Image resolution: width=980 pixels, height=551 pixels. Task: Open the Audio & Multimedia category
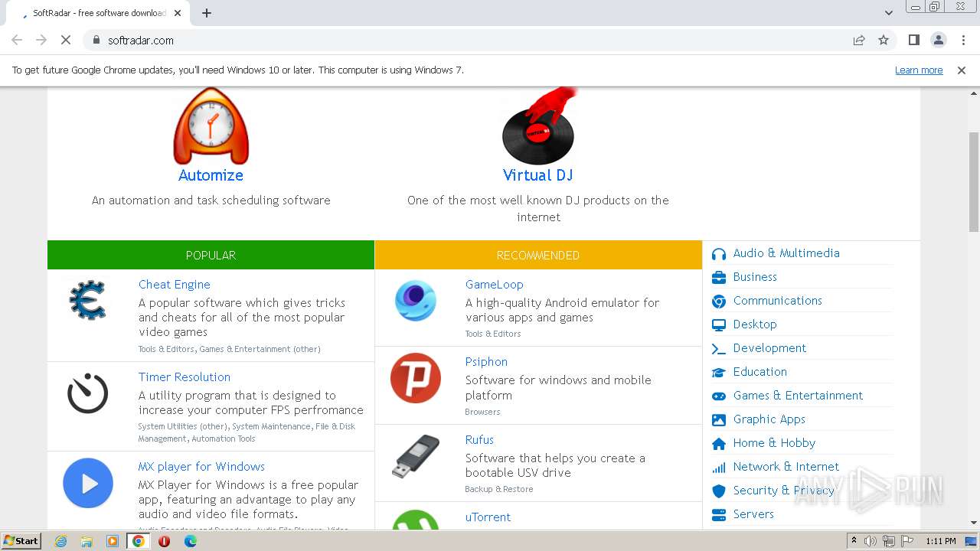click(786, 253)
